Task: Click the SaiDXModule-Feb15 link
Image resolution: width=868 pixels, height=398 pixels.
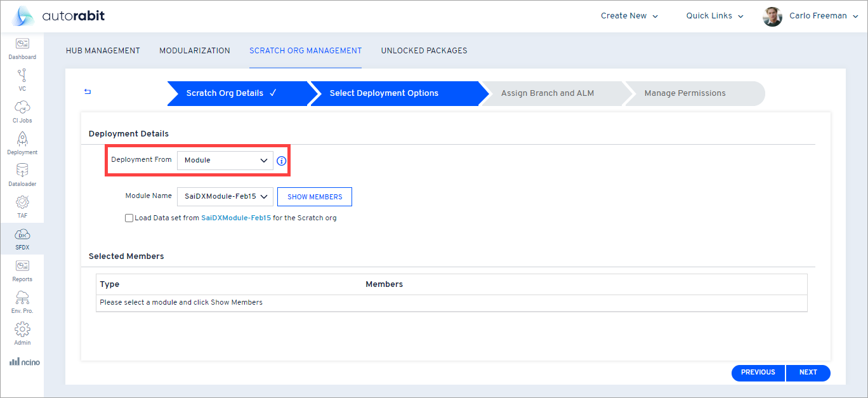Action: 235,218
